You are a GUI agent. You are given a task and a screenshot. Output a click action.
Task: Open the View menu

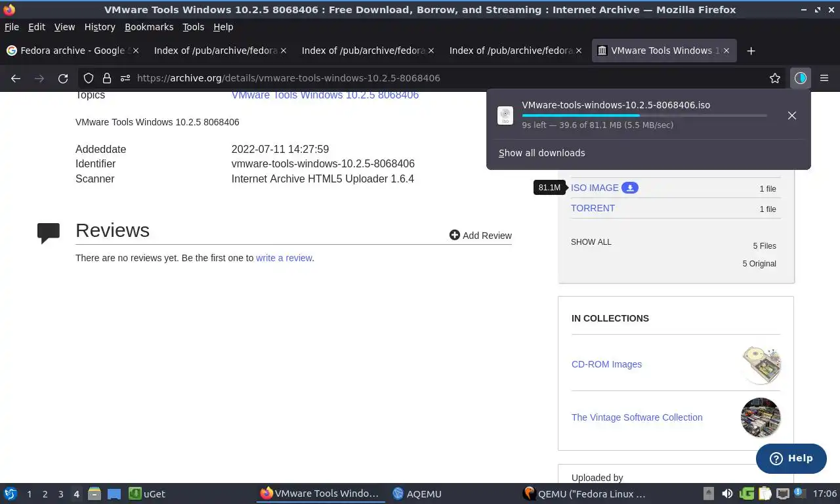(64, 27)
